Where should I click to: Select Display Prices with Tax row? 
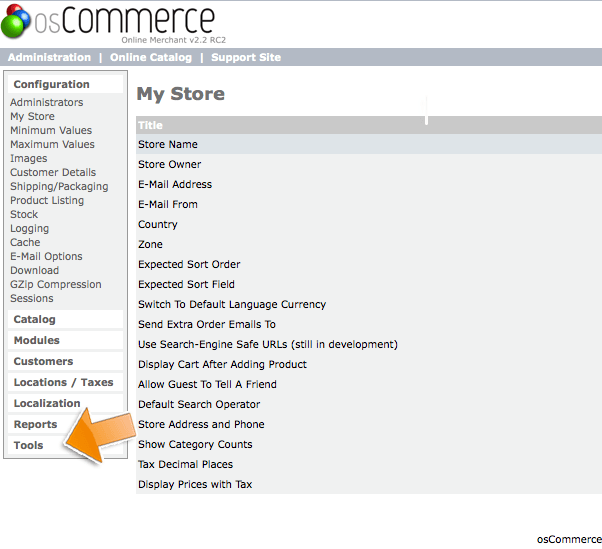(x=195, y=485)
